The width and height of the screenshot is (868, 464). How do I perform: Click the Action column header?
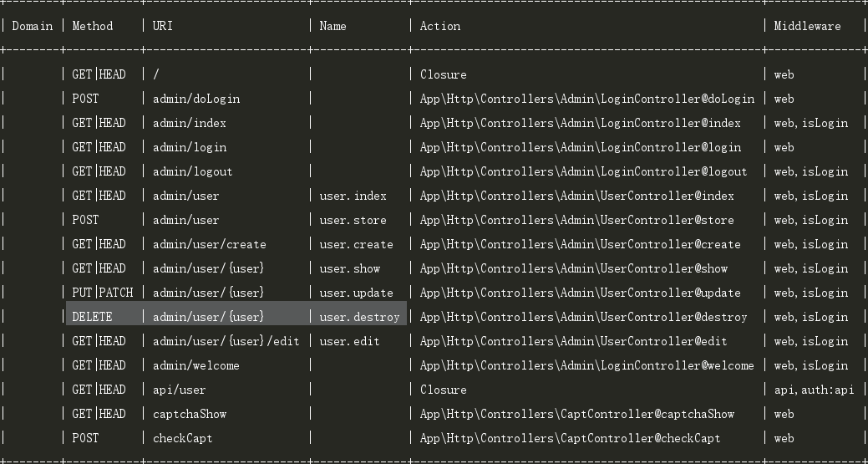440,26
